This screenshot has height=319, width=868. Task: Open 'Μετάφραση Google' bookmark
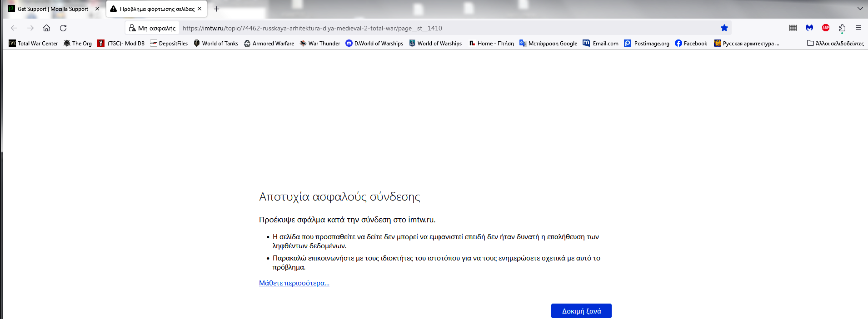pyautogui.click(x=549, y=44)
